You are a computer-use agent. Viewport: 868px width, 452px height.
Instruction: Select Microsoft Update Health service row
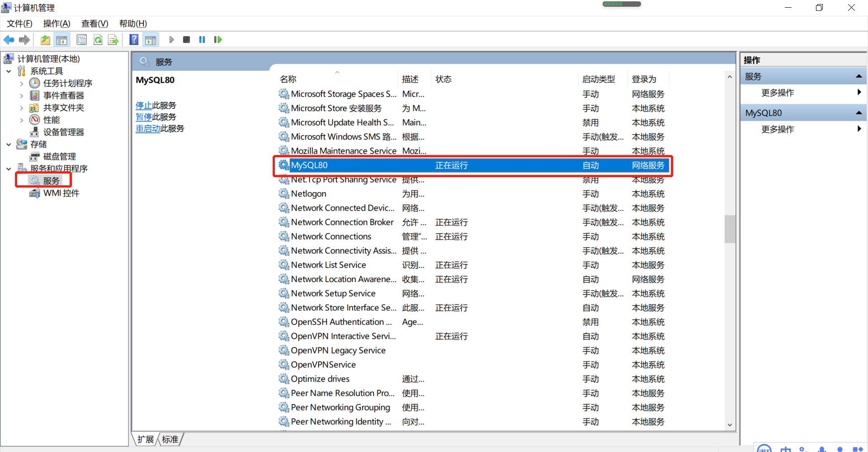tap(473, 122)
